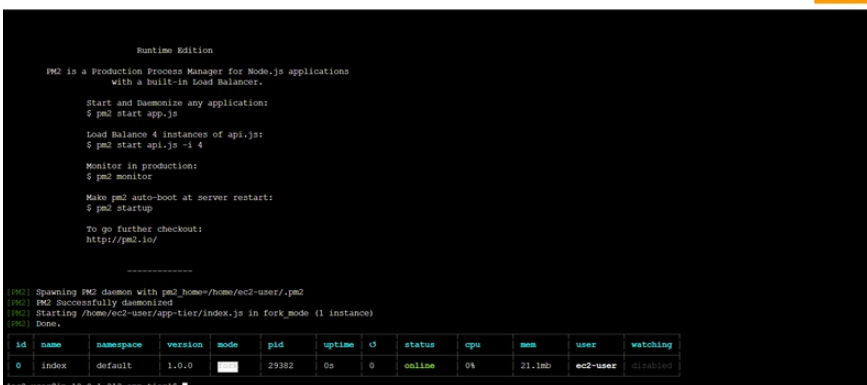The width and height of the screenshot is (867, 385).
Task: Click the "Runtime Edition" heading text
Action: (175, 50)
